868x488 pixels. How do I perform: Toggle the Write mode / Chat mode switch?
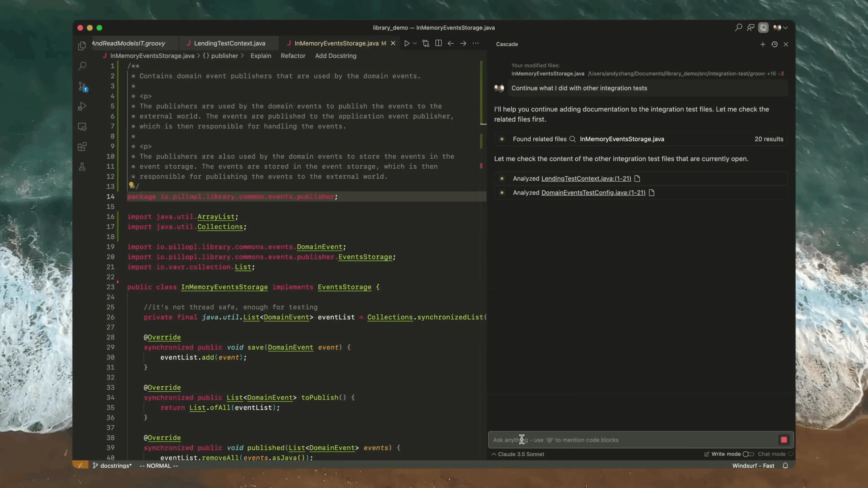748,454
